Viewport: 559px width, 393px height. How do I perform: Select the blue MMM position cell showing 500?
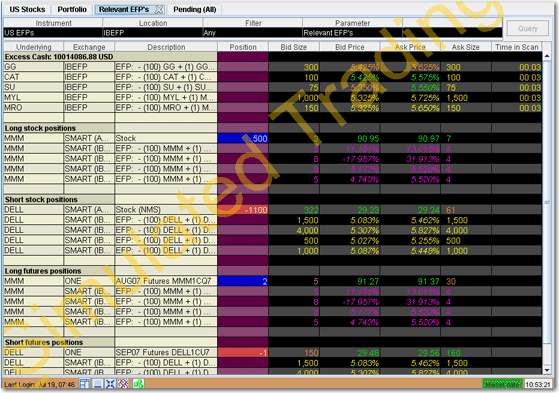(243, 138)
